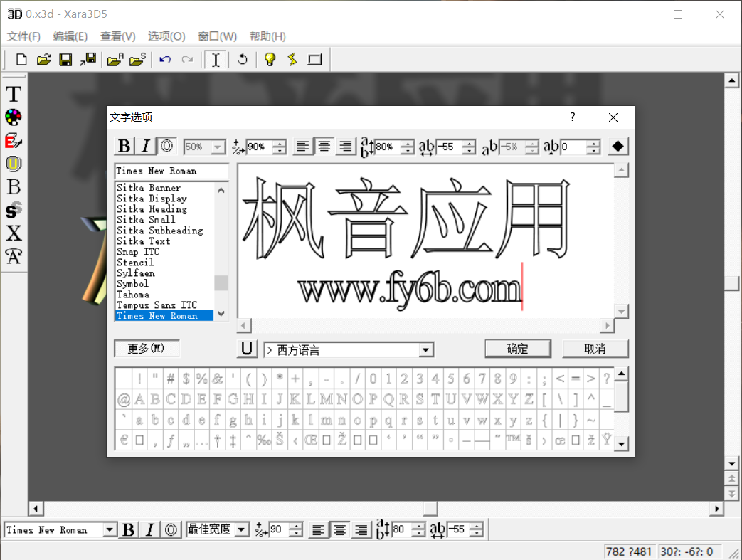Image resolution: width=742 pixels, height=560 pixels.
Task: Open the 西方语言 language dropdown
Action: (x=425, y=350)
